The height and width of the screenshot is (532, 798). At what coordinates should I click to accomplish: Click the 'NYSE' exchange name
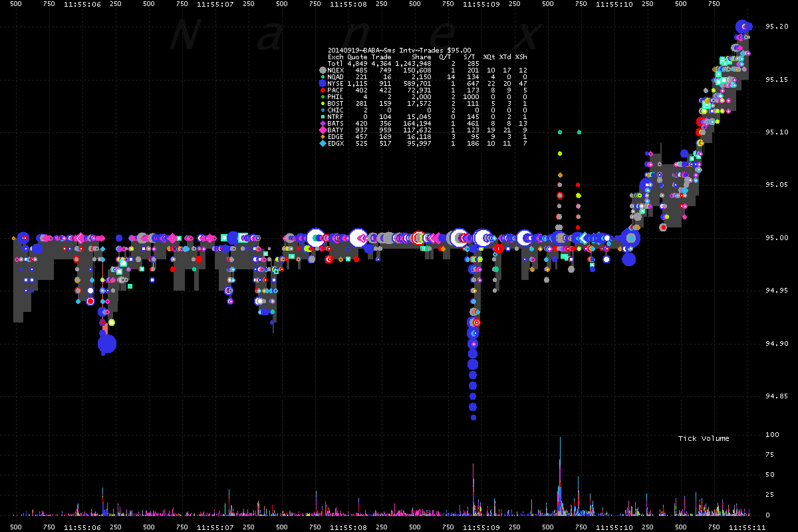[336, 83]
